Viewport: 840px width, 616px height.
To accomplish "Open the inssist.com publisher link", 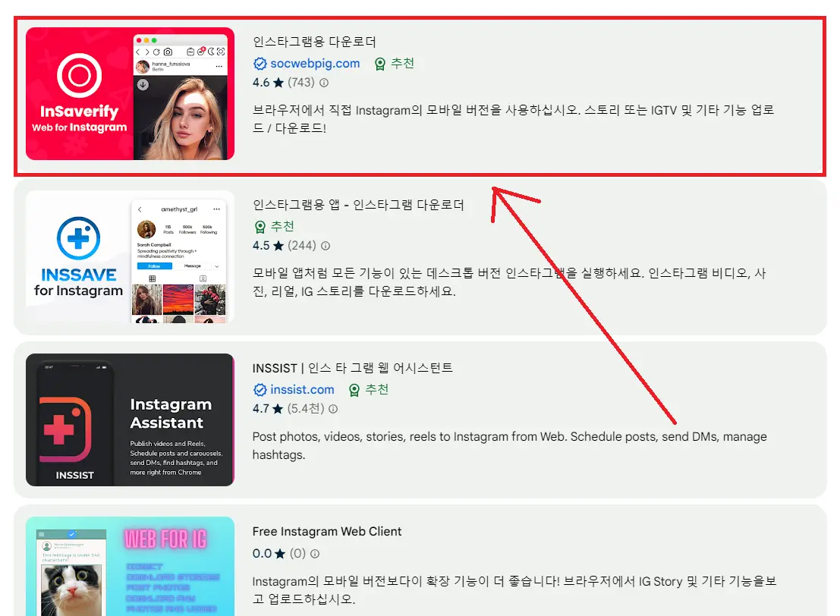I will (300, 390).
